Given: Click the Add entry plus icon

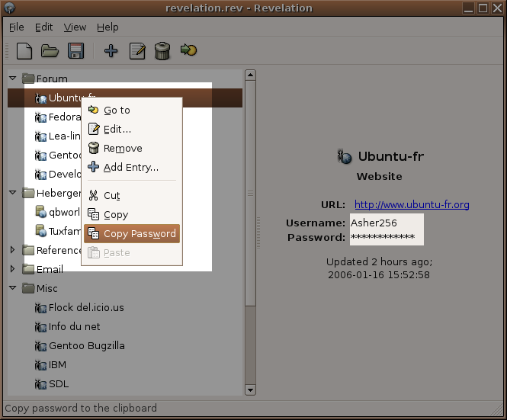Looking at the screenshot, I should [x=111, y=51].
